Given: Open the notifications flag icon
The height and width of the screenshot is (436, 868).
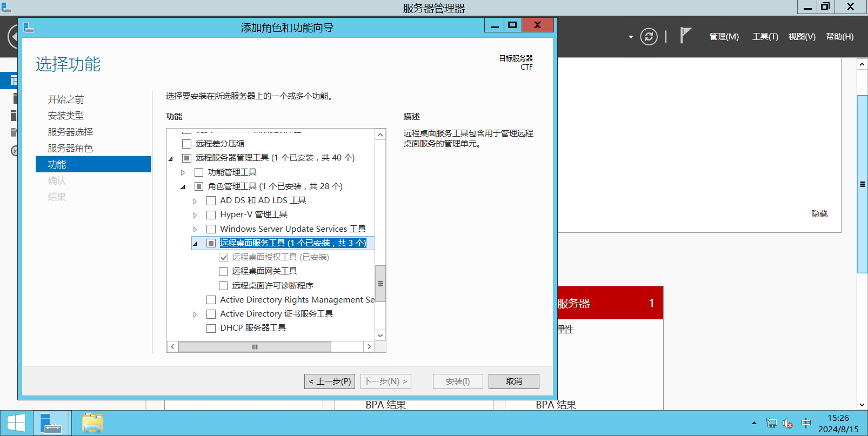Looking at the screenshot, I should click(x=685, y=36).
